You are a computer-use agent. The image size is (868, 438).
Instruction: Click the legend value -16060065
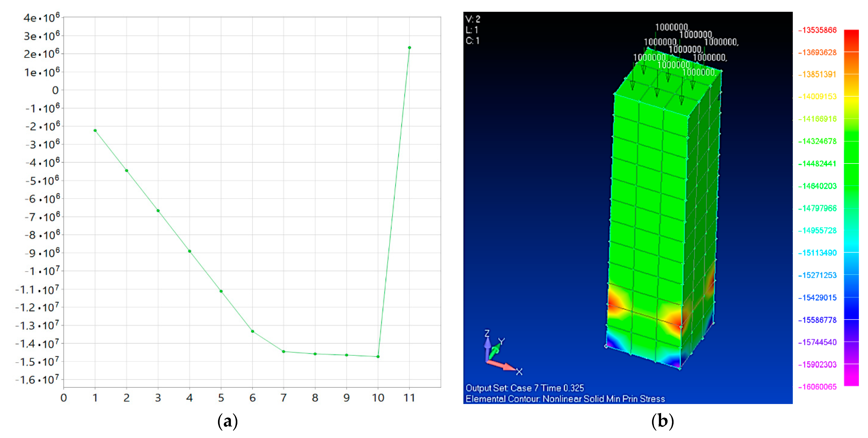[x=817, y=386]
